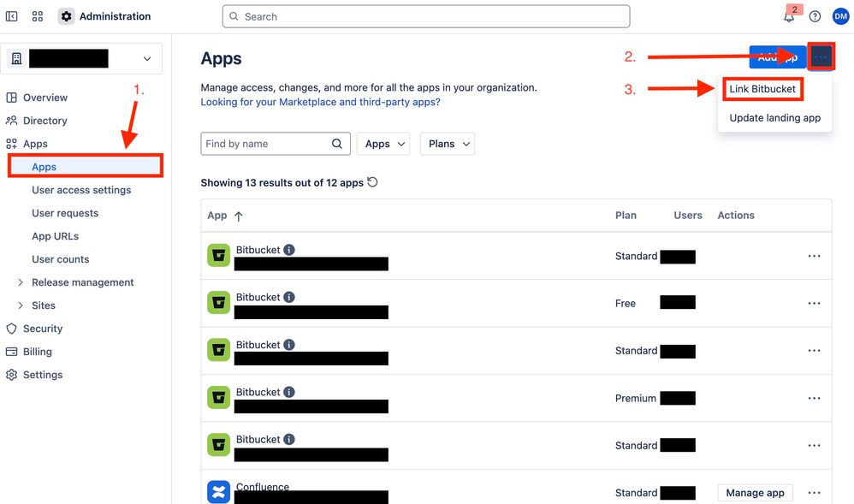Open actions ellipsis for first Bitbucket row
The image size is (854, 504).
tap(815, 256)
